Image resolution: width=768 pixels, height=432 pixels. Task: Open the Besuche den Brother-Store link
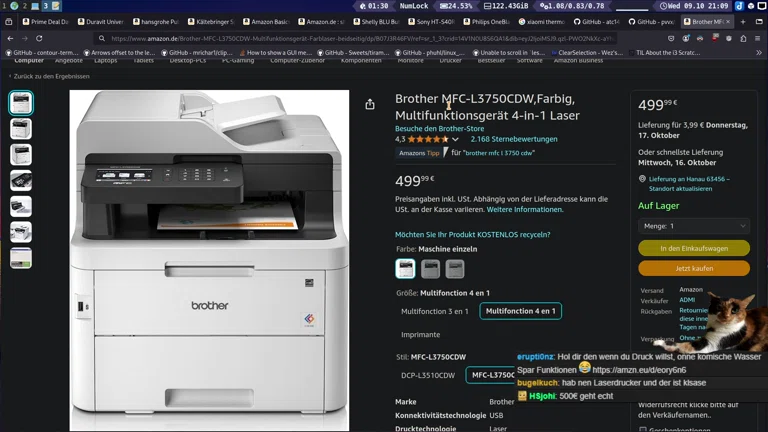click(x=439, y=128)
